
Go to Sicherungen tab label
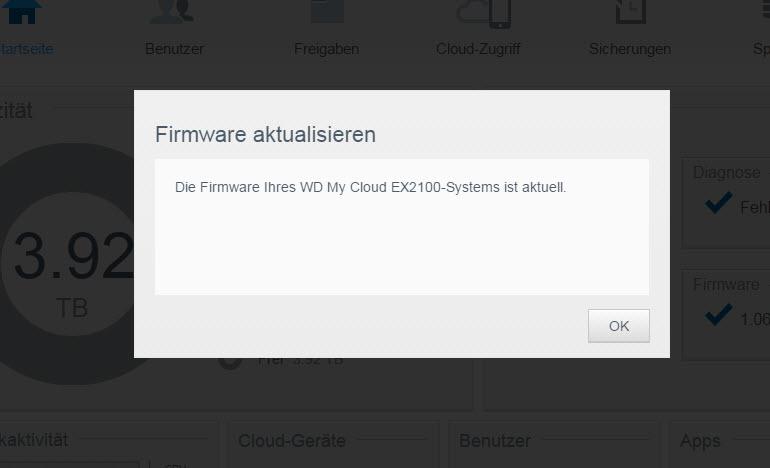pos(630,49)
